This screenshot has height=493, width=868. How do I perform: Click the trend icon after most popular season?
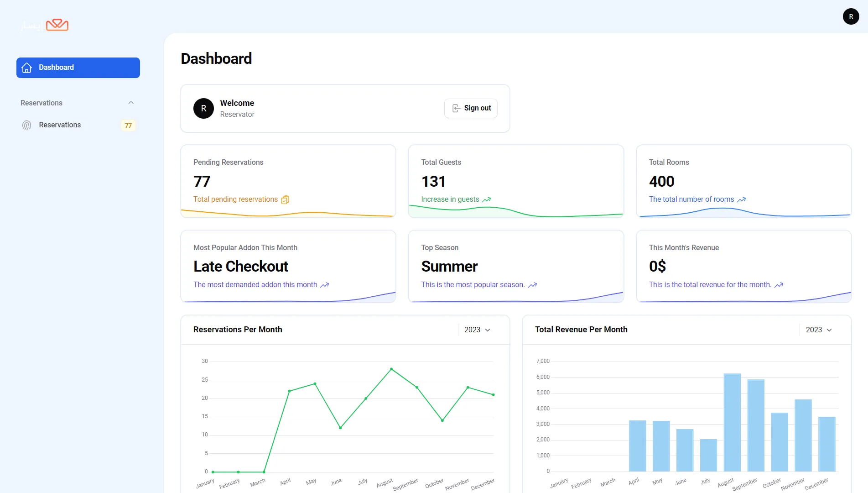(532, 285)
